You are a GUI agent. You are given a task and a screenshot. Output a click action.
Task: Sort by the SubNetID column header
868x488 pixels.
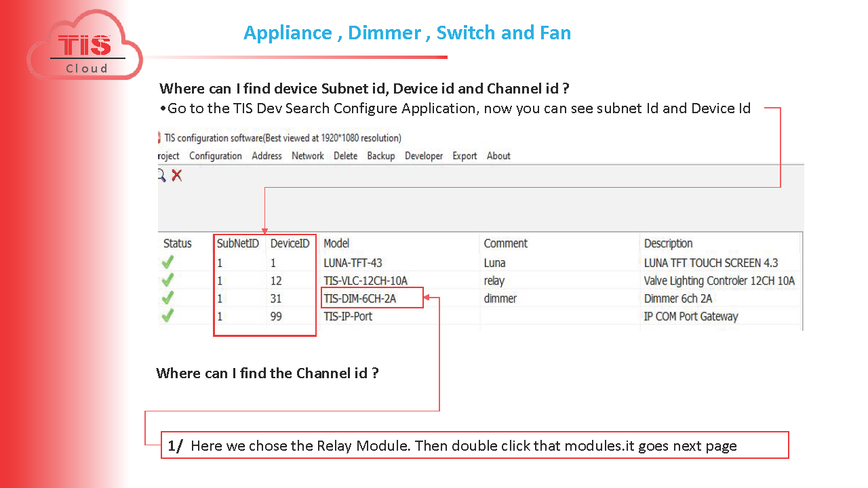(238, 243)
